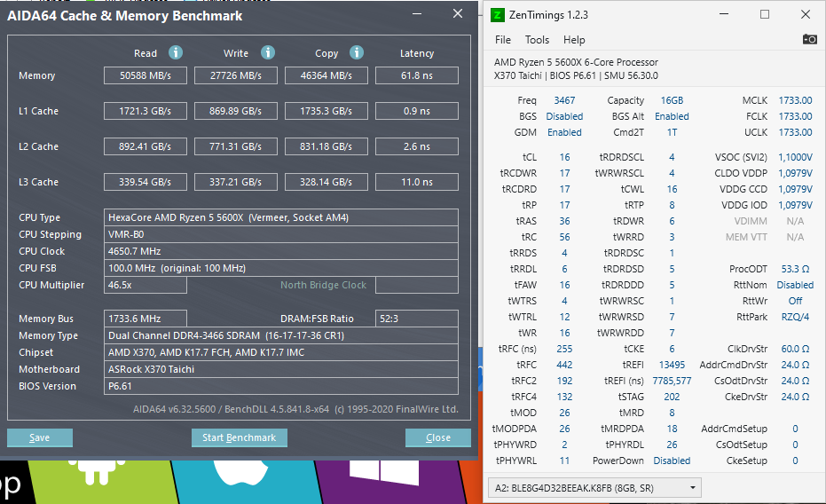The image size is (826, 504).
Task: Select L2 Cache Read 892.41 GB/s field
Action: coord(146,146)
